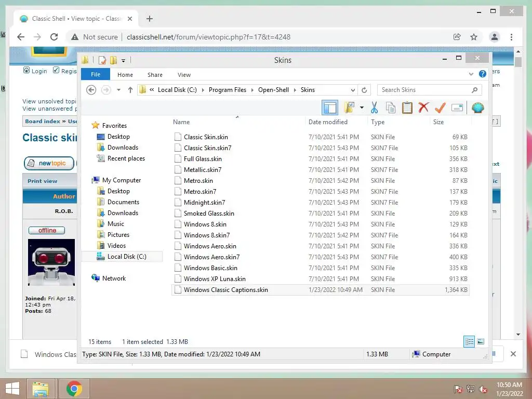Toggle the navigation pane toolbar button
The width and height of the screenshot is (532, 399).
coord(330,108)
